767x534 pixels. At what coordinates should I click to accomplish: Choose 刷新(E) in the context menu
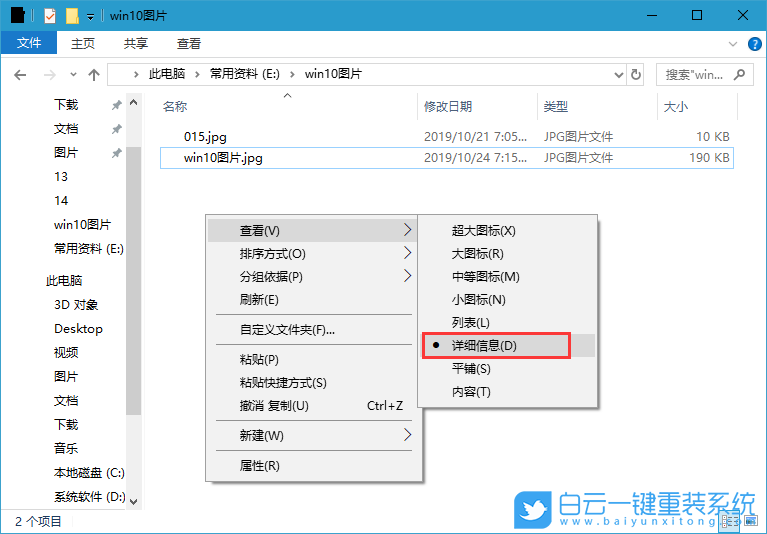[312, 300]
